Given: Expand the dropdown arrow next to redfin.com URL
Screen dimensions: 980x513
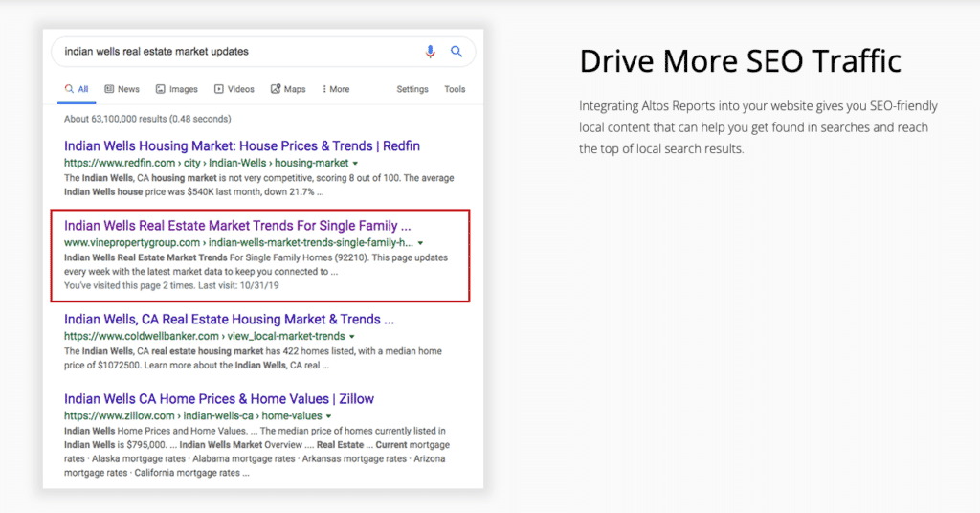Looking at the screenshot, I should pyautogui.click(x=355, y=163).
